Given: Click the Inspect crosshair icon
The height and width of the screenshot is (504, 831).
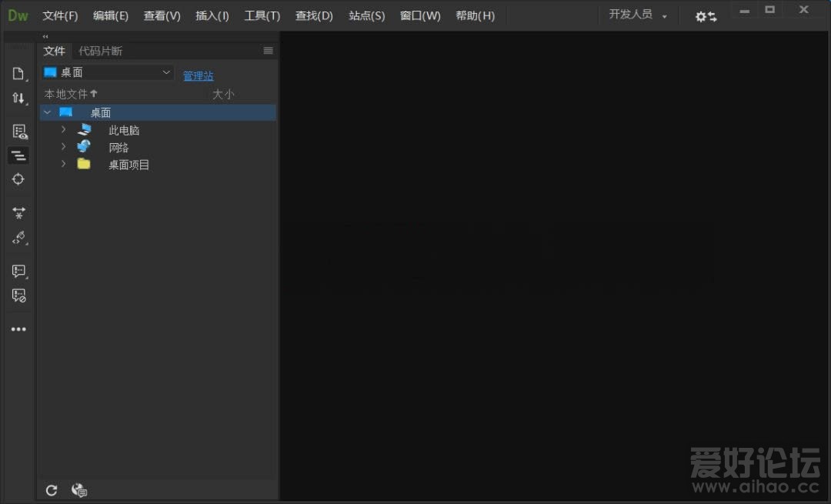Looking at the screenshot, I should pyautogui.click(x=18, y=179).
